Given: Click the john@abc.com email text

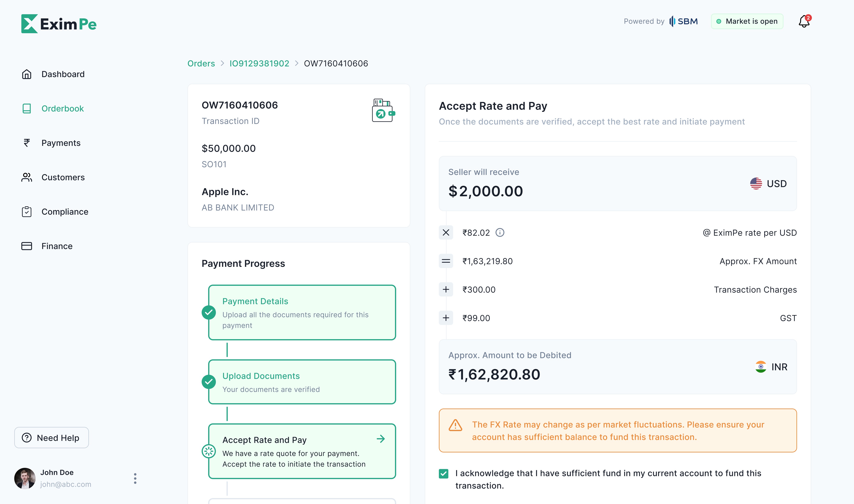Looking at the screenshot, I should tap(66, 484).
